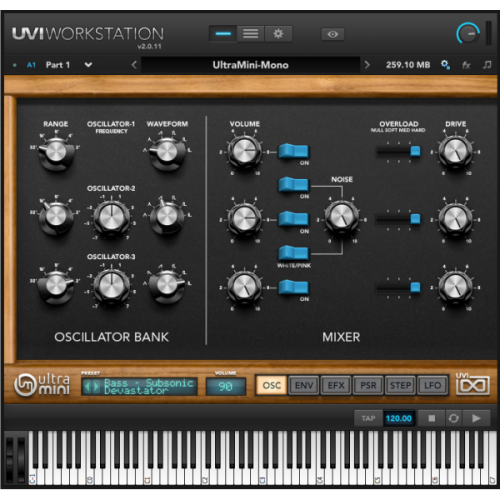Open part settings gears icon
500x500 pixels.
tap(445, 65)
